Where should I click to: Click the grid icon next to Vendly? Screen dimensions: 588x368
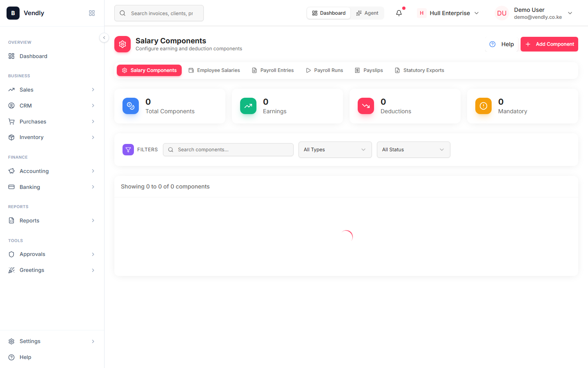(92, 13)
